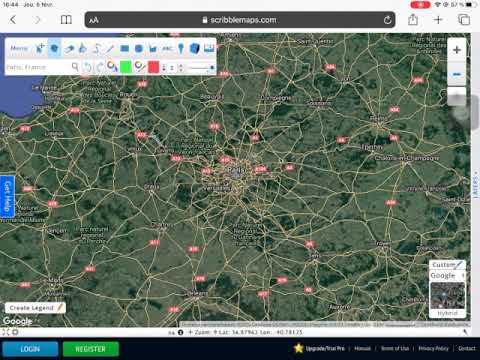480x360 pixels.
Task: Open the Get Help side tab
Action: 7,196
